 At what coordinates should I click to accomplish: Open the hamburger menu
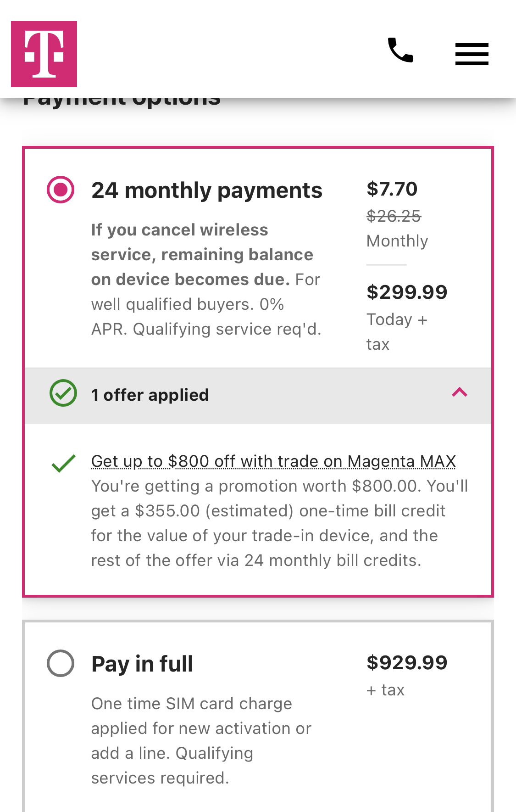472,54
